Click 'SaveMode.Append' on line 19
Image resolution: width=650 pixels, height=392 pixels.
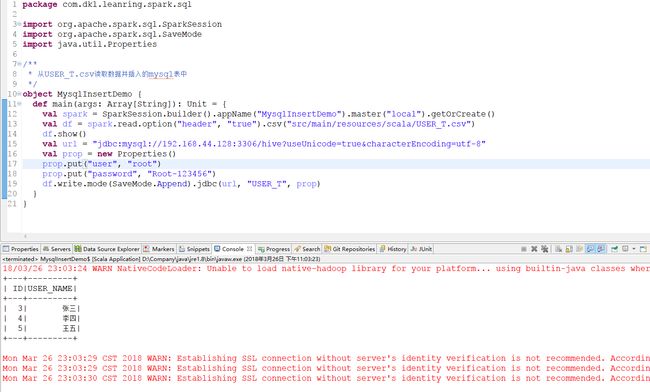tap(150, 184)
